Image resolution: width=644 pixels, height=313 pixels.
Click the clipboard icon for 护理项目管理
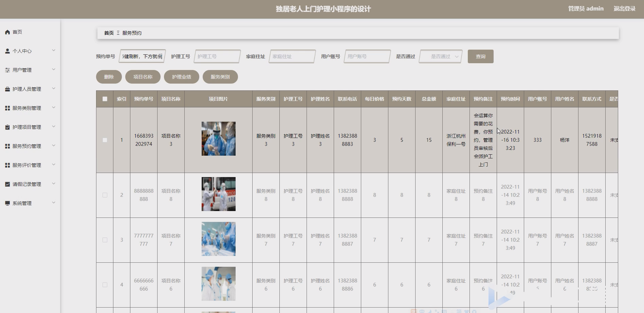pyautogui.click(x=7, y=127)
